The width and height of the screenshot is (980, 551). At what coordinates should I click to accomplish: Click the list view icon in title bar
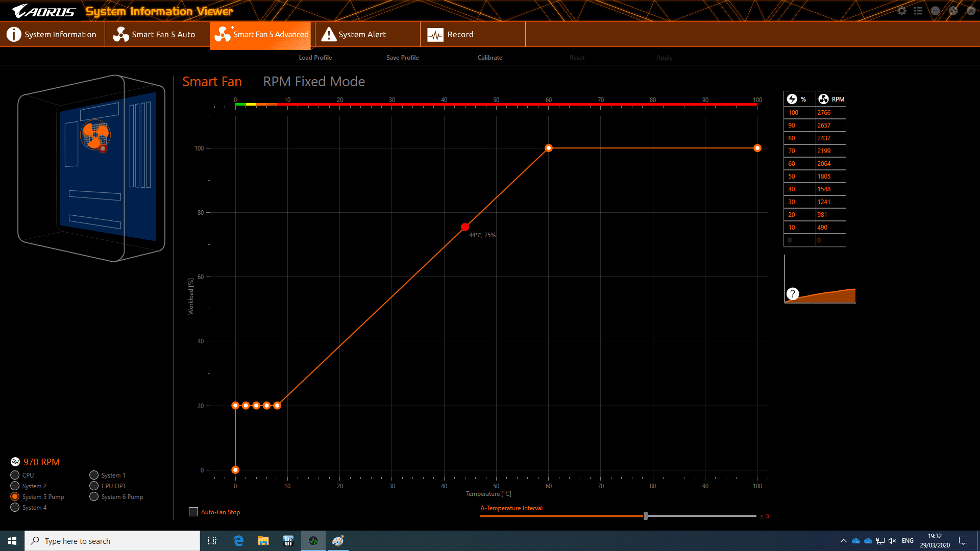tap(918, 11)
